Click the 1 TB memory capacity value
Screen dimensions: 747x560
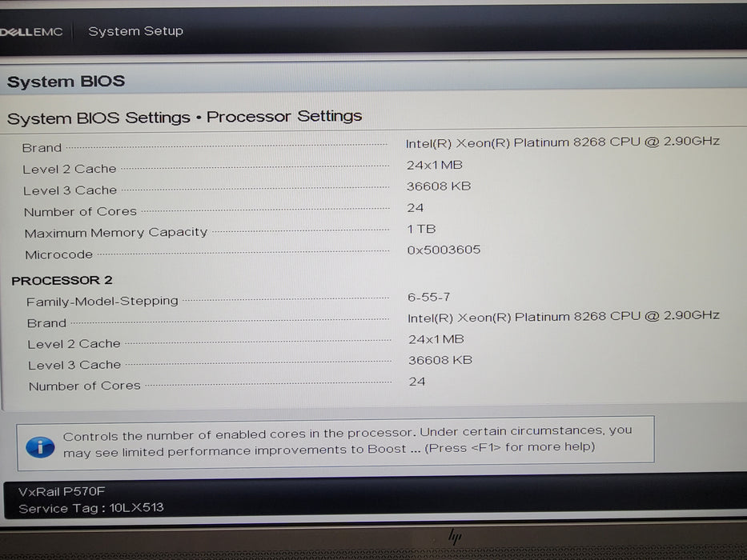[422, 229]
